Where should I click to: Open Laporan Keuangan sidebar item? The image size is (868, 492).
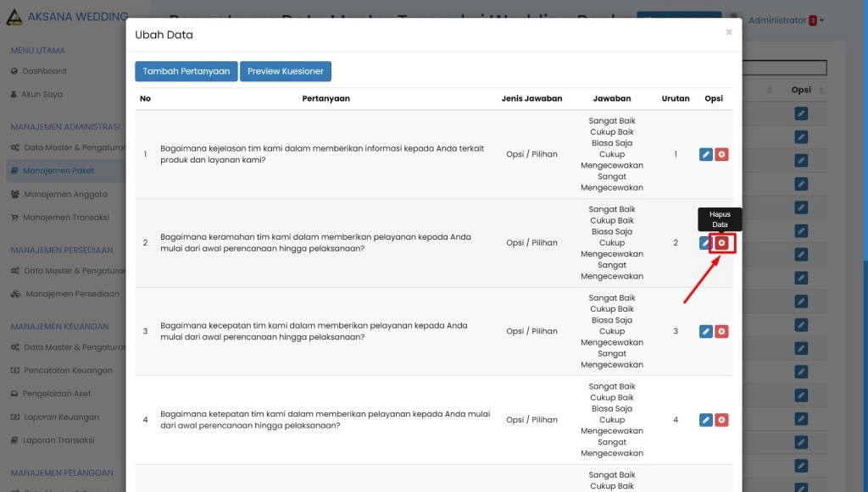(x=61, y=417)
